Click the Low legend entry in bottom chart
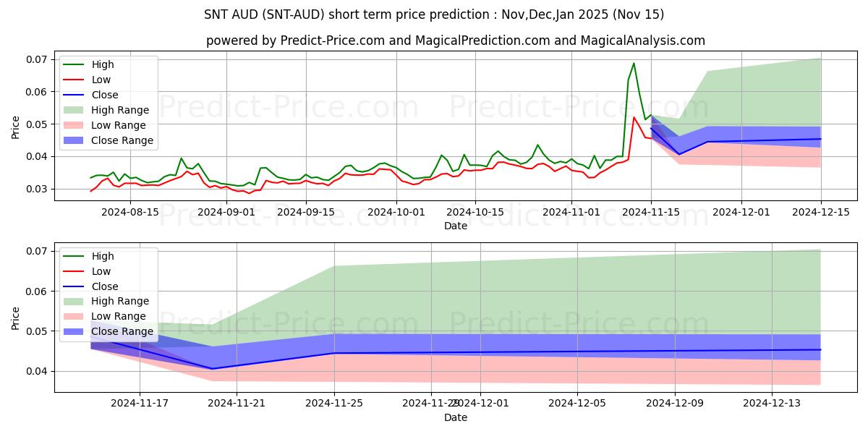The height and width of the screenshot is (434, 868). coord(101,271)
